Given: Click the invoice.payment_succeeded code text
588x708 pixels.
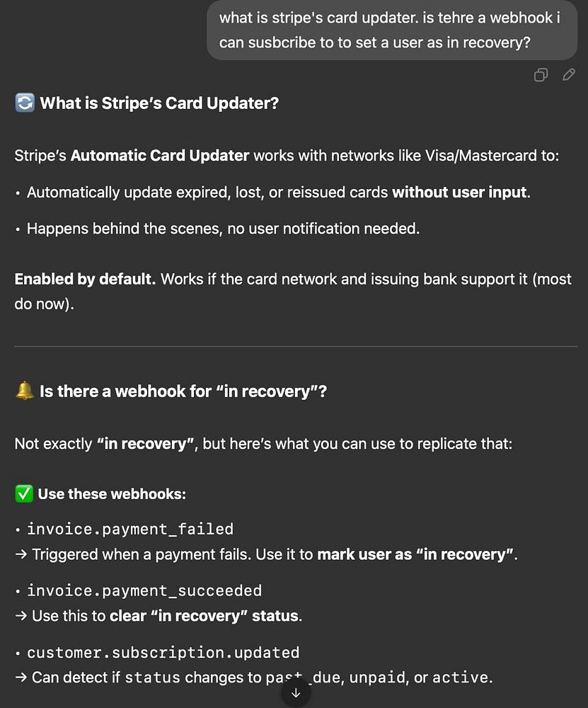Looking at the screenshot, I should (144, 590).
